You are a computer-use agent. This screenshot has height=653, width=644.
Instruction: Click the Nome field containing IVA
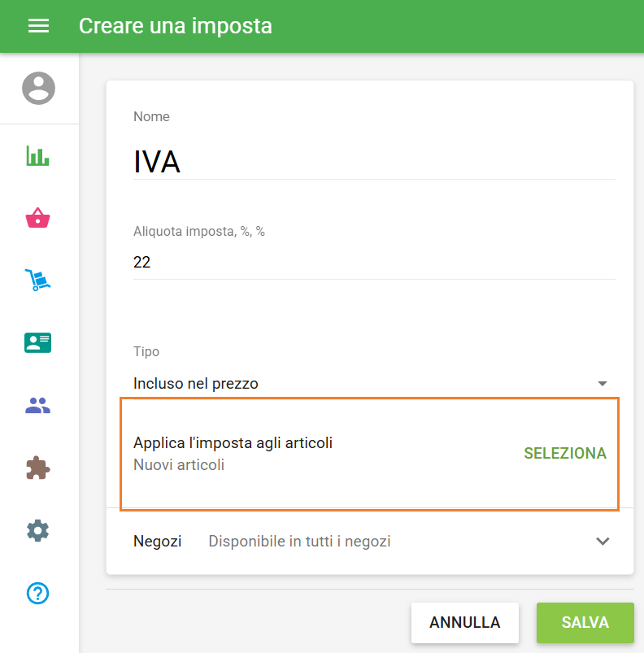tap(374, 161)
